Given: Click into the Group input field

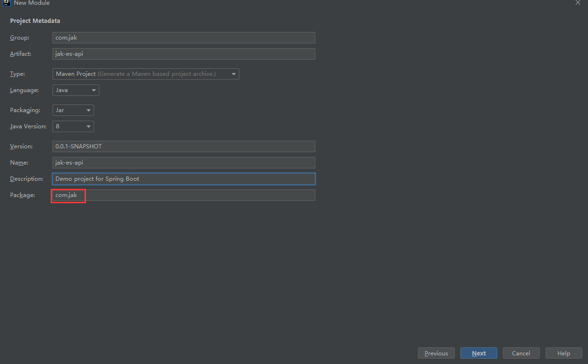Looking at the screenshot, I should tap(184, 38).
